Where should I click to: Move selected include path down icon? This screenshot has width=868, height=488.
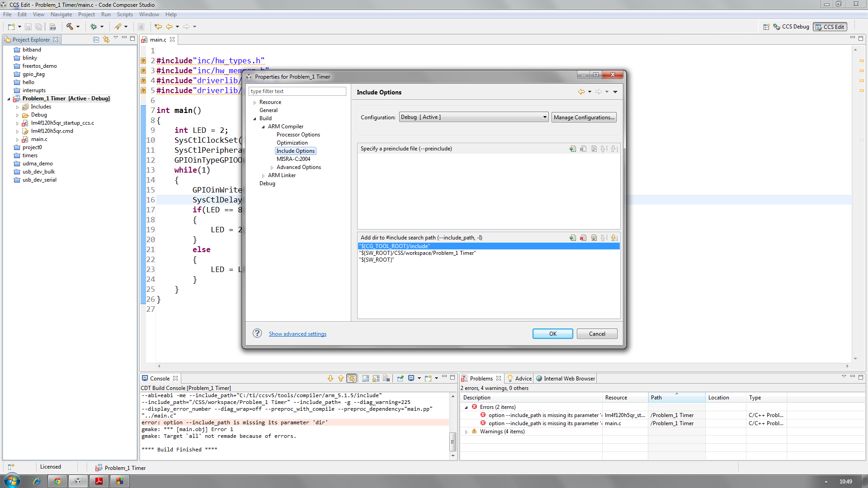pos(613,238)
